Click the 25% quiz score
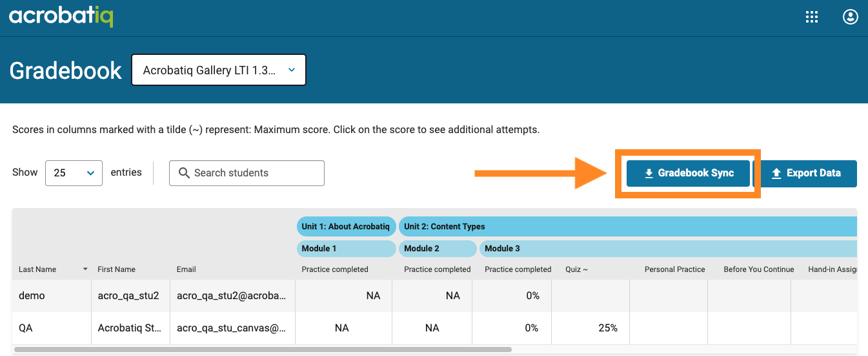868x356 pixels. coord(608,328)
